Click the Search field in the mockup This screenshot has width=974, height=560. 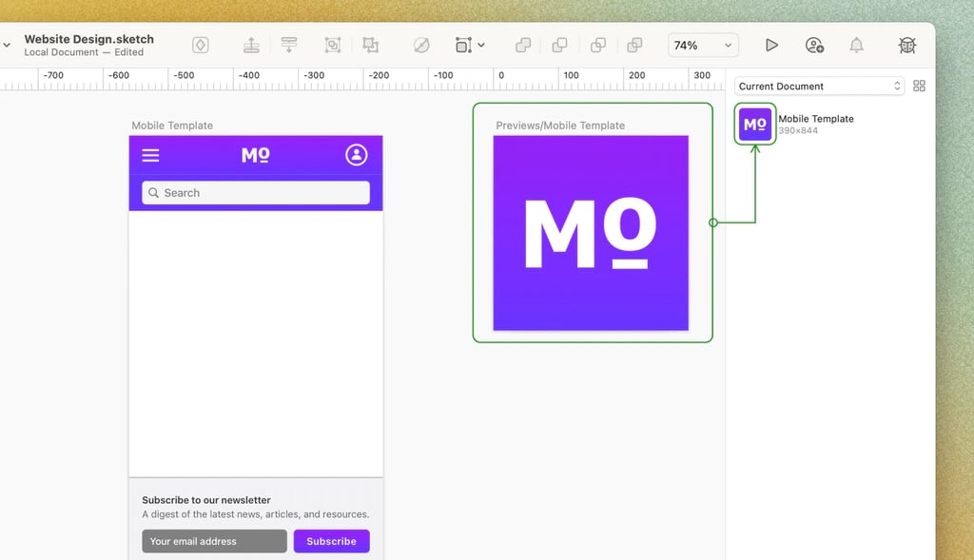point(256,193)
